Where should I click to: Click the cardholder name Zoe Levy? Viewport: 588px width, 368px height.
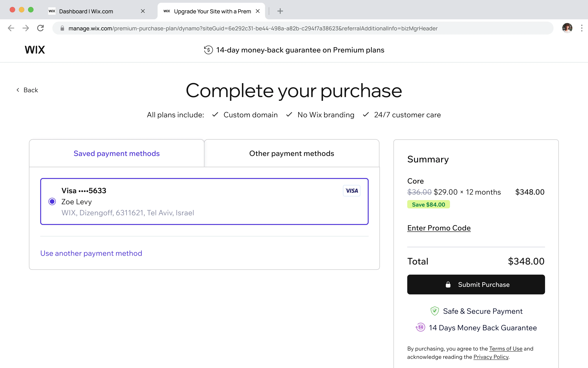point(76,202)
